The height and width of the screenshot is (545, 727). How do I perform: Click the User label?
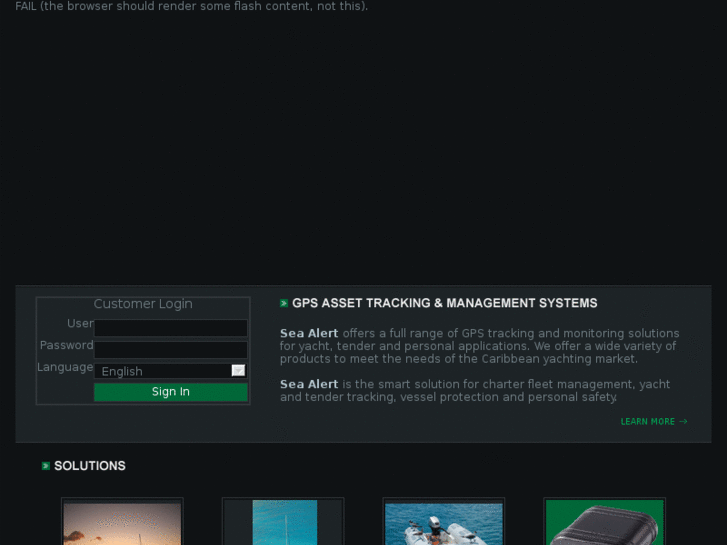coord(80,323)
